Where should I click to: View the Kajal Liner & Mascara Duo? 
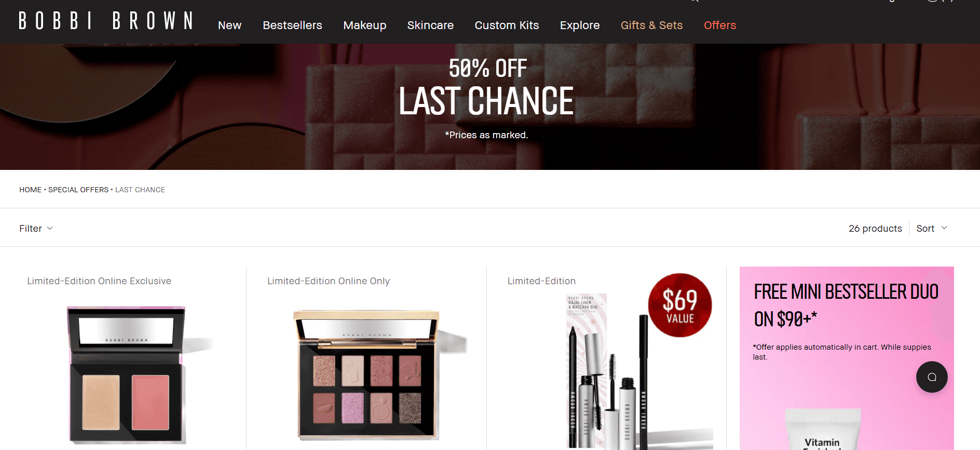[607, 372]
